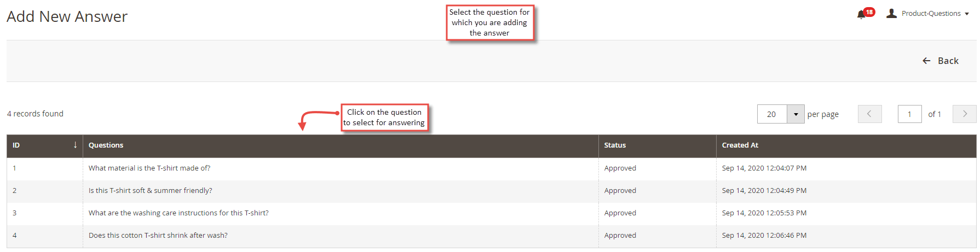Click the 20 per page value box
The image size is (980, 252).
coord(772,114)
